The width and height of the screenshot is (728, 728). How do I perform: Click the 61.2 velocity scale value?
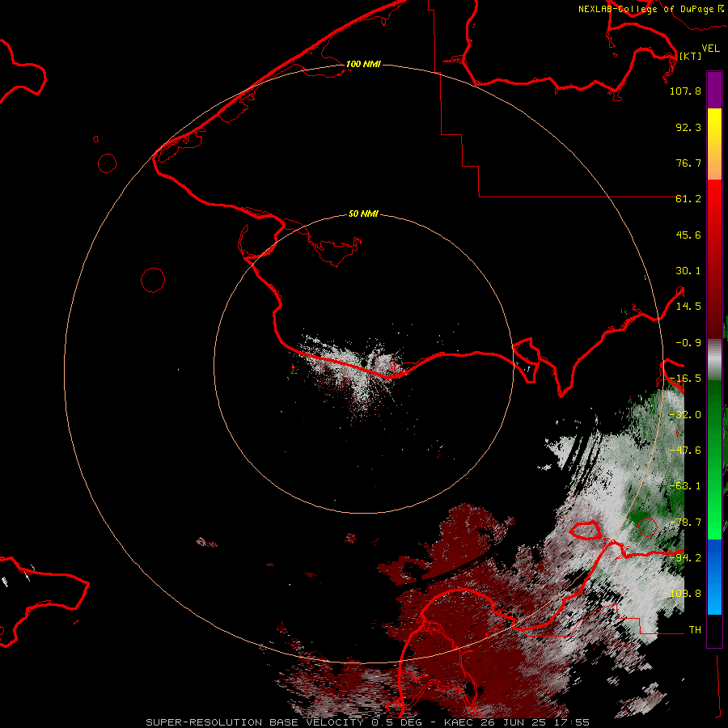pos(688,199)
